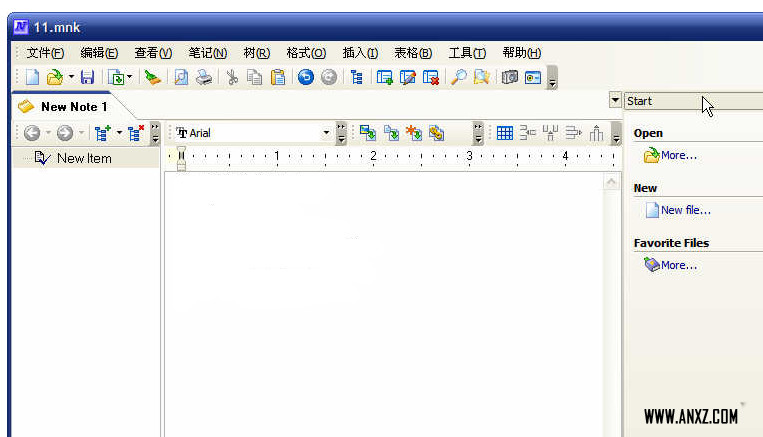Click the insert file icon with green arrow
763x437 pixels.
coord(391,133)
